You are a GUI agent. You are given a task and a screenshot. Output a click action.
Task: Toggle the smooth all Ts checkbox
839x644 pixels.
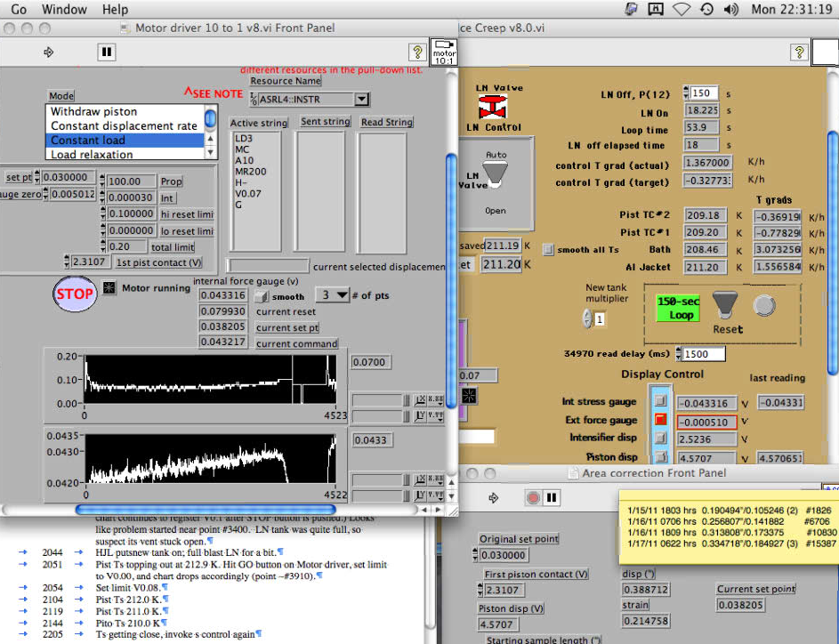pyautogui.click(x=548, y=250)
